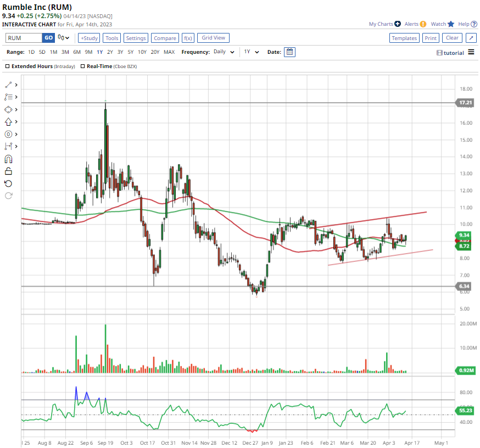This screenshot has width=480, height=448.
Task: Select the 1M range
Action: 54,52
